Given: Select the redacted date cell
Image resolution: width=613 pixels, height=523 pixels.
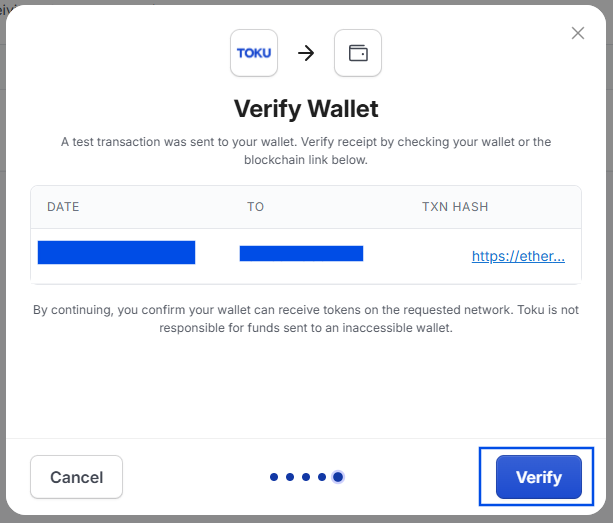Looking at the screenshot, I should 117,253.
